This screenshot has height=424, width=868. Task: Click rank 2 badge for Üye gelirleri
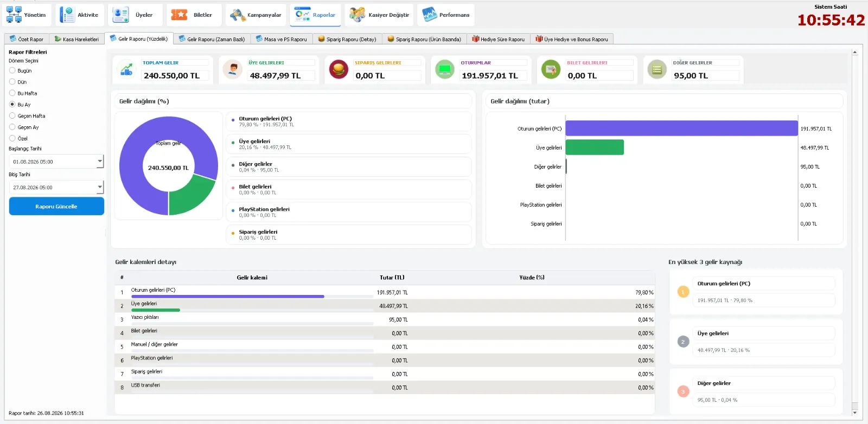coord(683,342)
